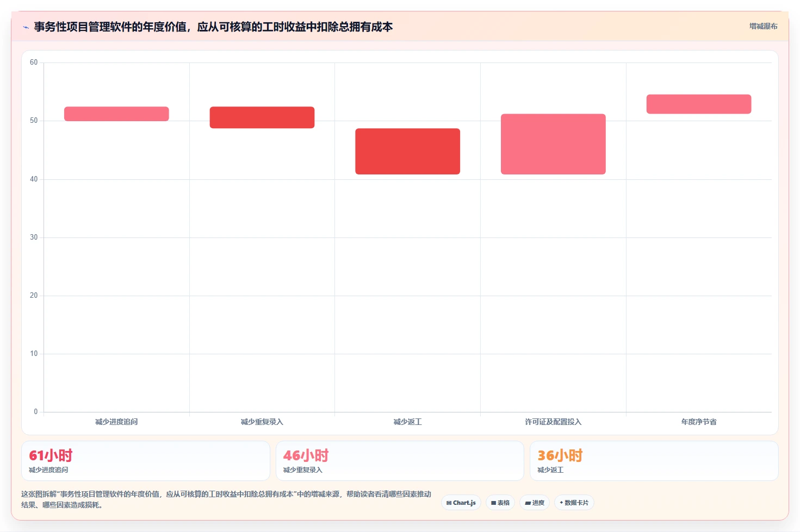Open the 61小时 data card
The height and width of the screenshot is (532, 800).
[x=146, y=461]
